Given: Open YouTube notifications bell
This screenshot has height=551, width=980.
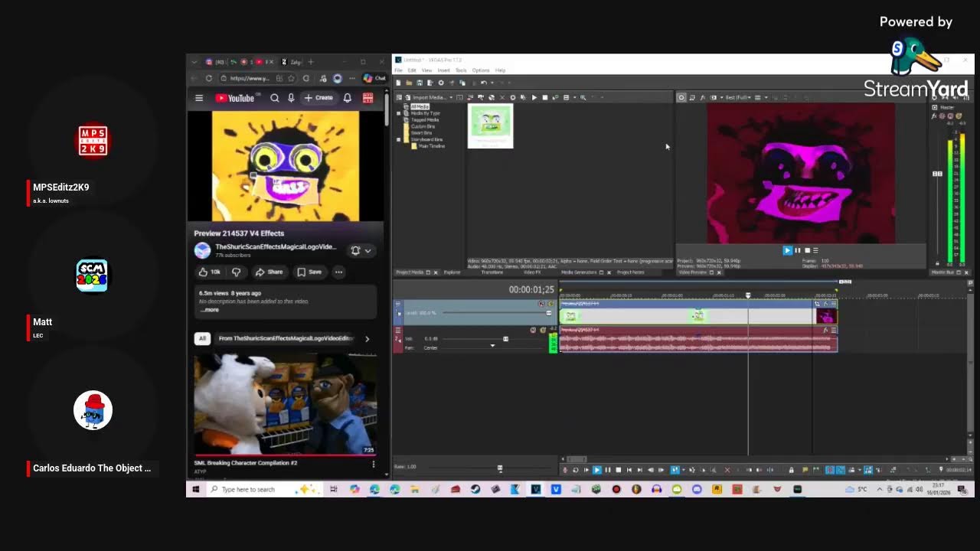Looking at the screenshot, I should (348, 98).
